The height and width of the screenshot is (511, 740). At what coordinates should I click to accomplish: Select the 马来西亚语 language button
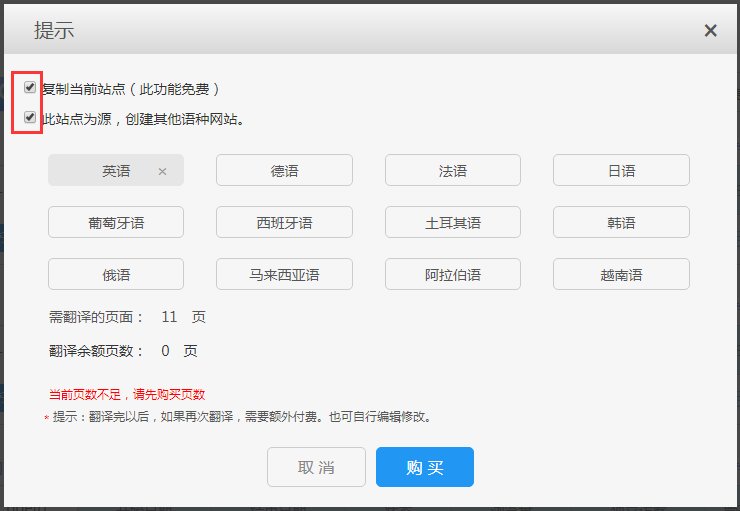tap(284, 275)
